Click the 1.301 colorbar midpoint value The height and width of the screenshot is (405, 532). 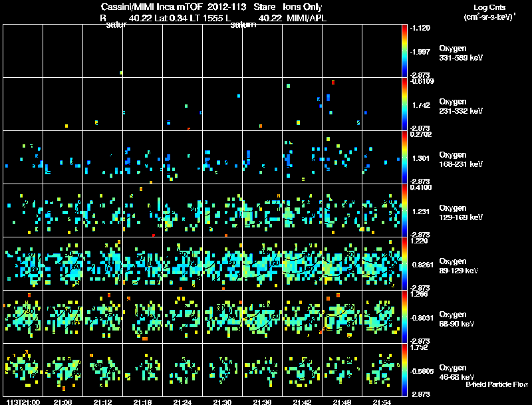pos(421,158)
